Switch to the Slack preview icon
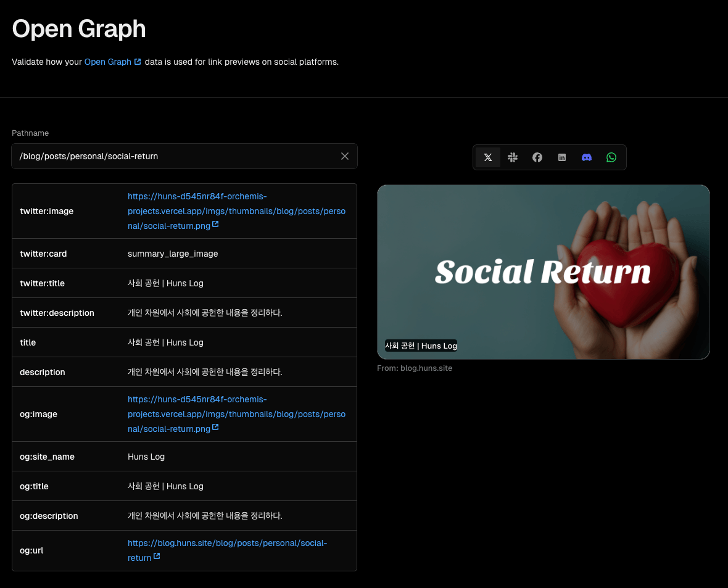This screenshot has width=728, height=588. (x=513, y=157)
